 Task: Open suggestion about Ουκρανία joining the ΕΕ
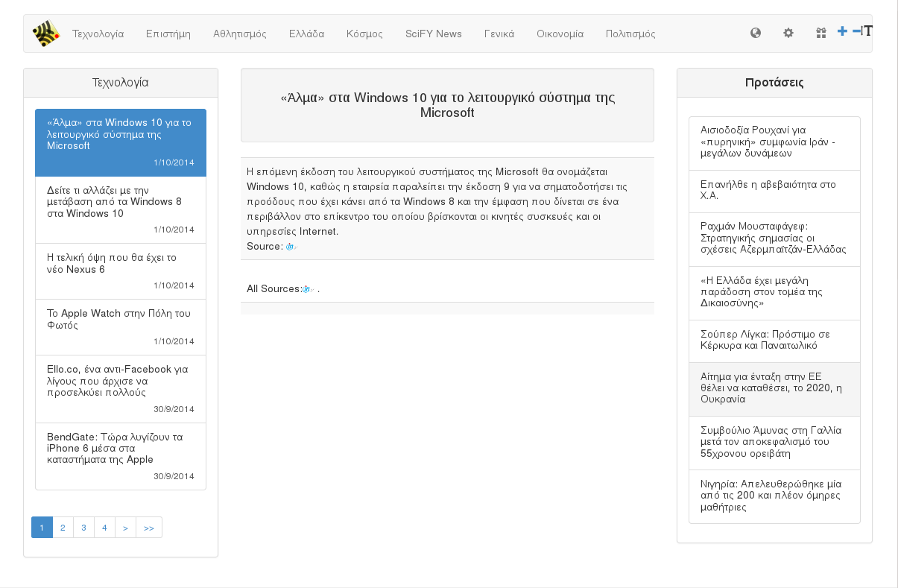(x=774, y=389)
